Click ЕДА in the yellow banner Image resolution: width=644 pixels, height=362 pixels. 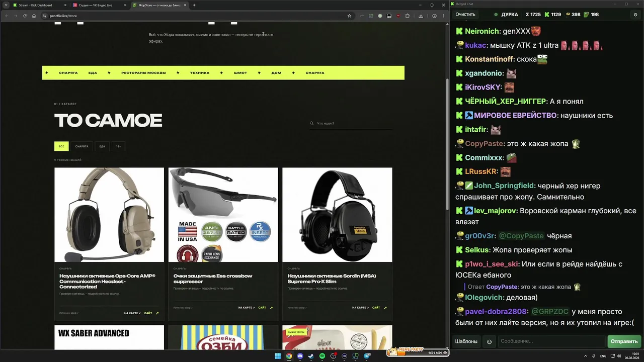click(93, 73)
